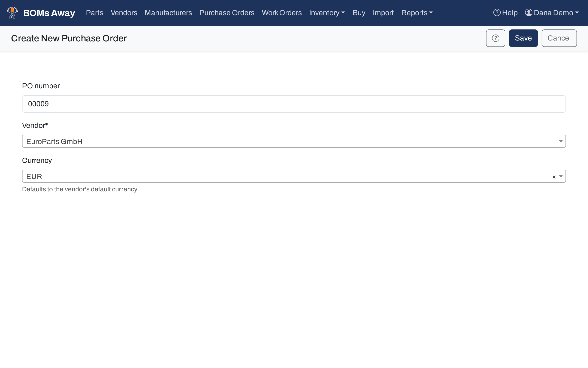Save the new purchase order
The width and height of the screenshot is (588, 368).
523,38
